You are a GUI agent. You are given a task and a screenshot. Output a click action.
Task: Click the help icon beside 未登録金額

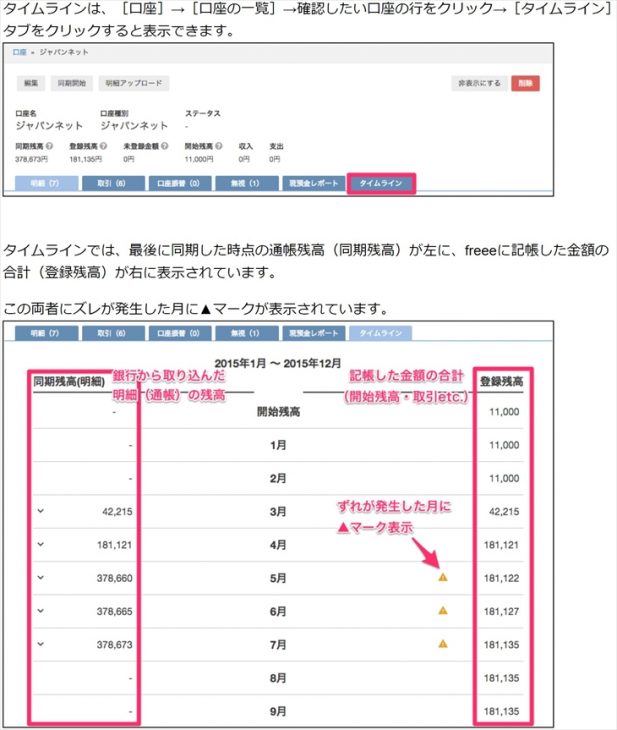[x=165, y=146]
